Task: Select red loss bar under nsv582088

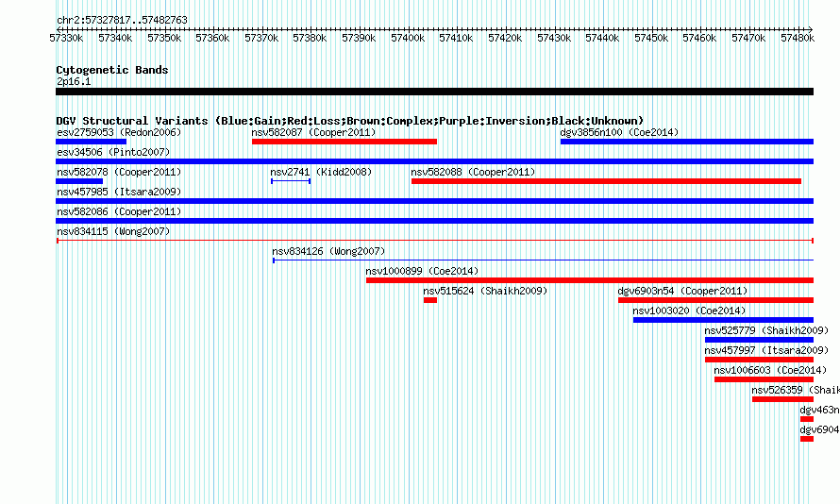Action: (x=607, y=181)
